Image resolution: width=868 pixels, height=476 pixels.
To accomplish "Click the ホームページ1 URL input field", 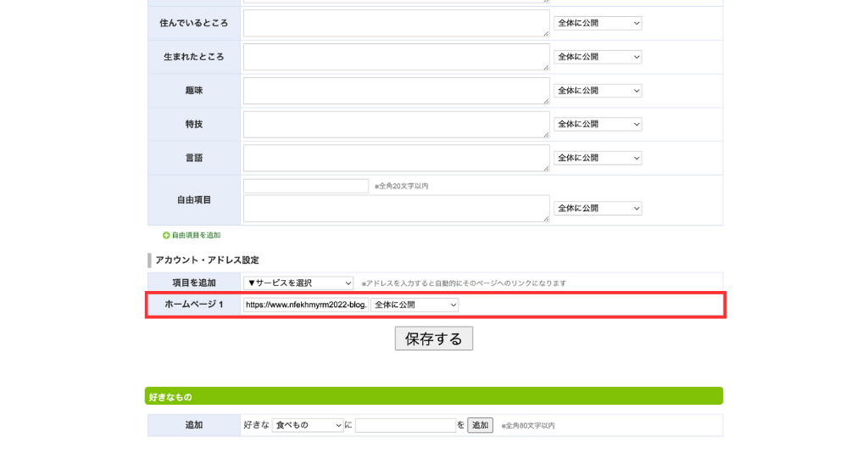I will pyautogui.click(x=305, y=305).
